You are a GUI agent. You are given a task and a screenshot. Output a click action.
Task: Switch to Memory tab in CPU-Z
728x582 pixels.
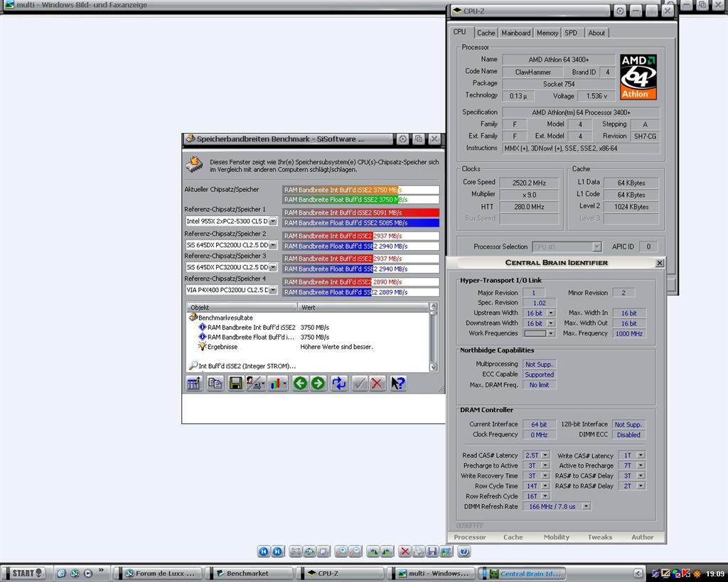[x=547, y=33]
